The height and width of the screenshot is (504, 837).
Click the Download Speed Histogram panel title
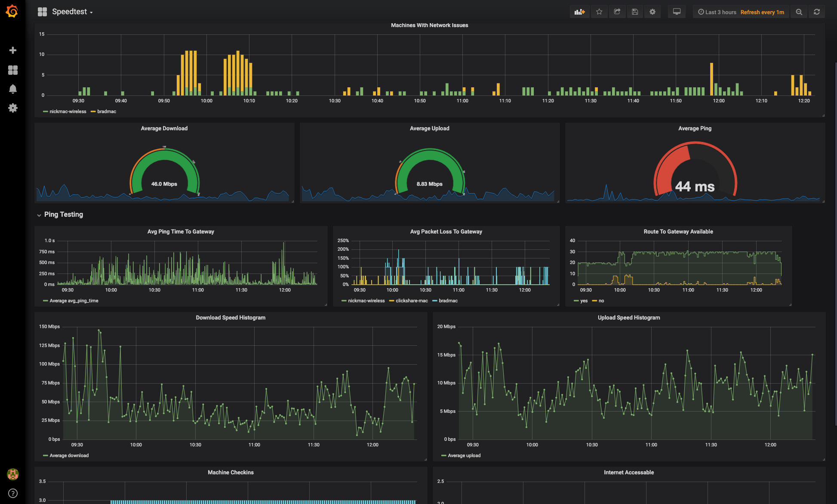(231, 317)
